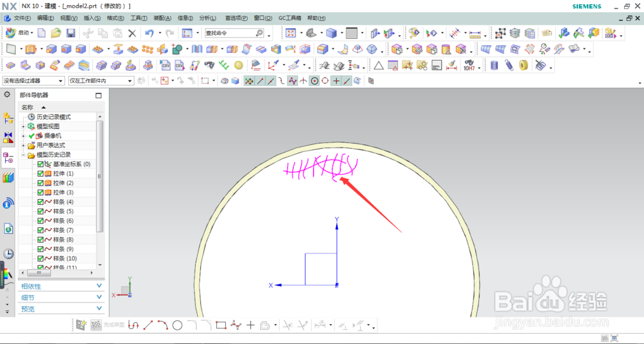Viewport: 644px width, 344px height.
Task: Toggle the 基准坐标系 (0) checkbox
Action: [40, 164]
